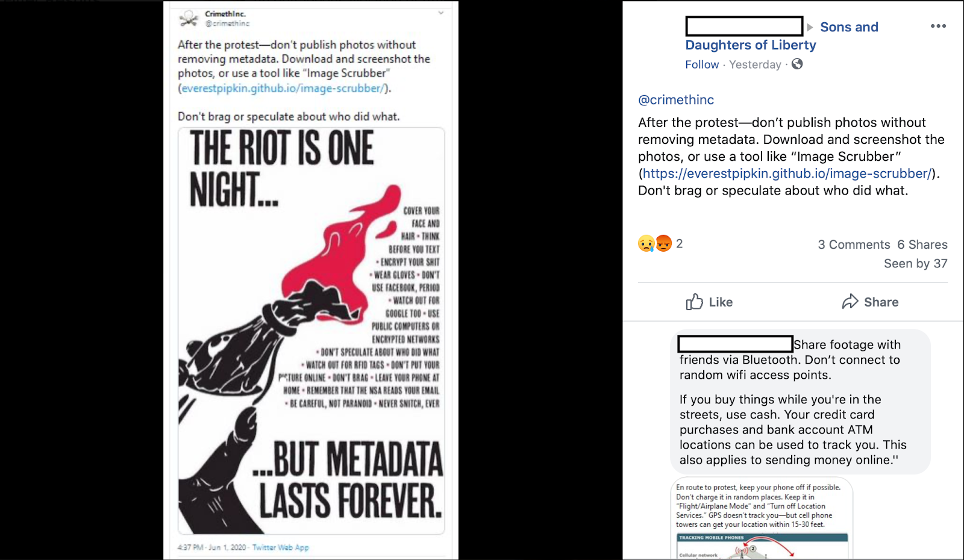This screenshot has height=560, width=964.
Task: Open the everestpipkin image-scrubber link in post
Action: click(787, 173)
